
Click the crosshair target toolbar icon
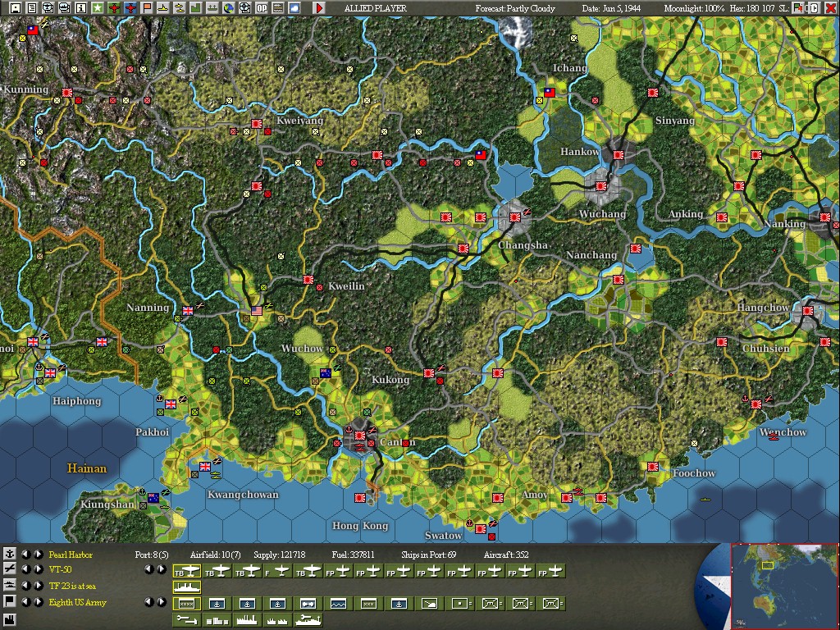click(244, 7)
